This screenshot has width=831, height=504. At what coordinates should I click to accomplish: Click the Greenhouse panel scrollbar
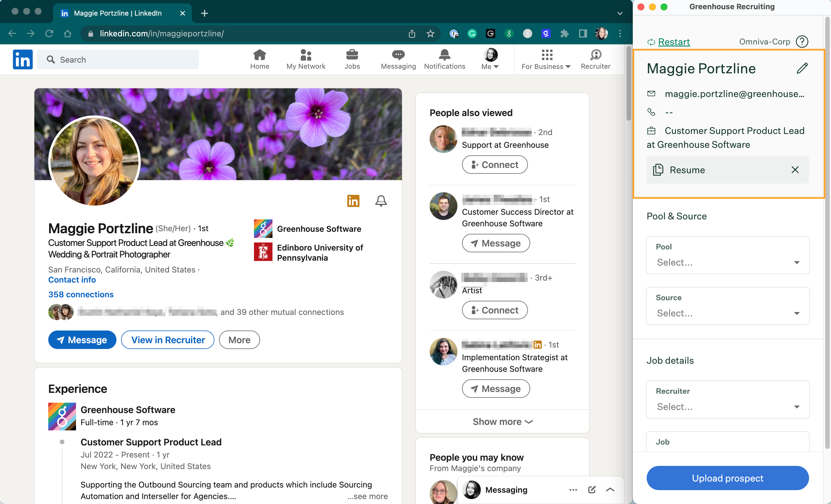pyautogui.click(x=827, y=232)
